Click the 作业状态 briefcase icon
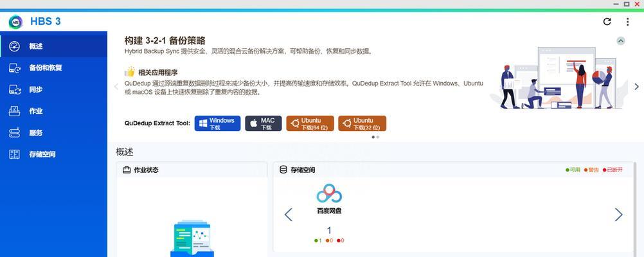This screenshot has height=257, width=644. 127,170
